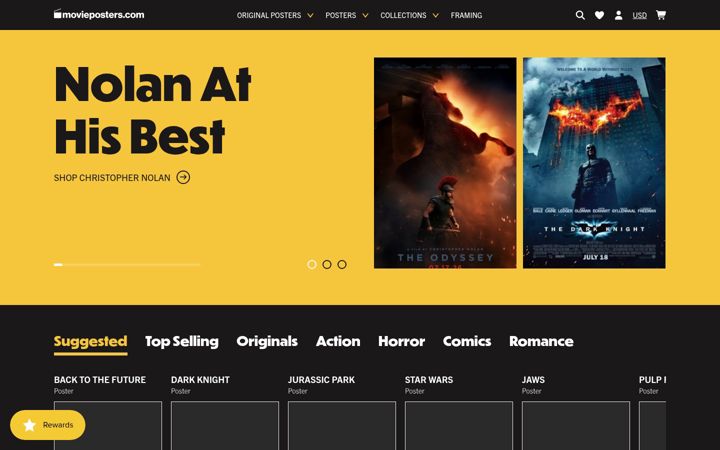Image resolution: width=720 pixels, height=450 pixels.
Task: Switch to the Horror tab
Action: (x=401, y=342)
